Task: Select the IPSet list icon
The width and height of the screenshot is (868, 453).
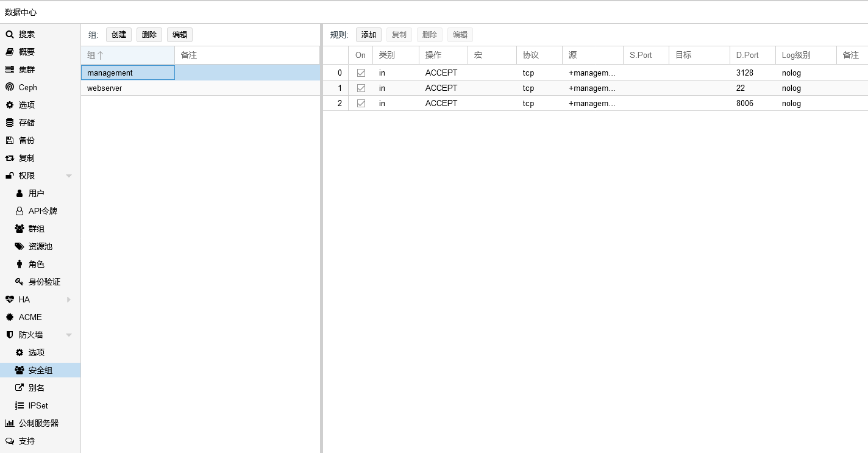Action: [x=20, y=405]
